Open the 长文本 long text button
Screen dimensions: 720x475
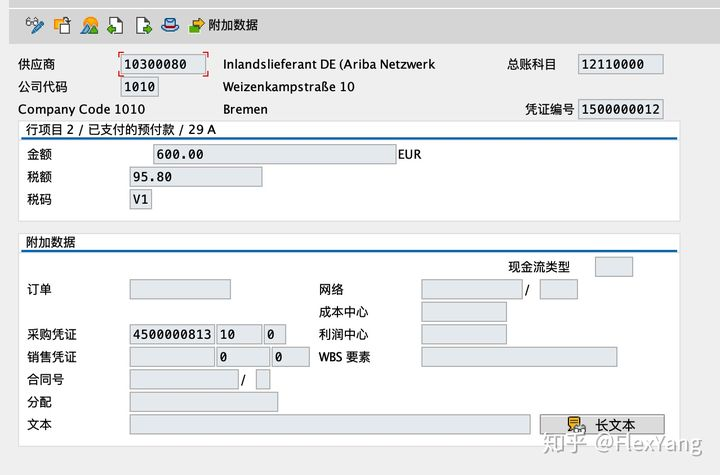point(602,424)
